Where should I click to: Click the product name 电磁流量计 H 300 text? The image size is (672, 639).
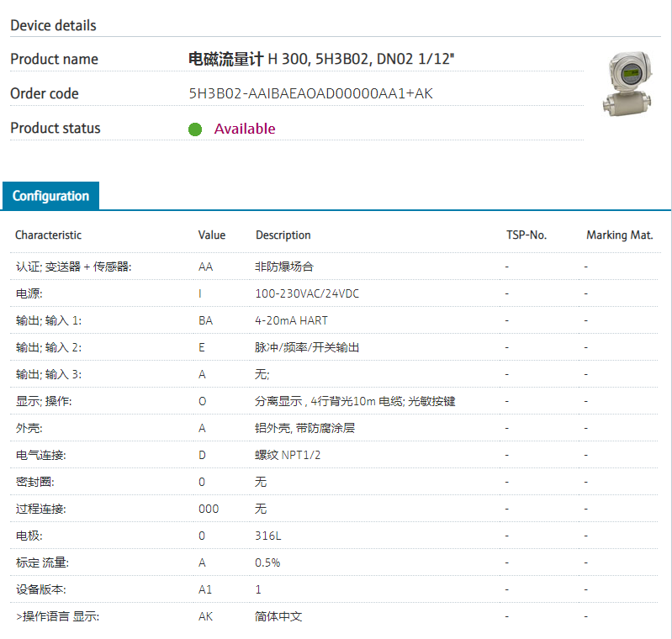click(x=322, y=59)
